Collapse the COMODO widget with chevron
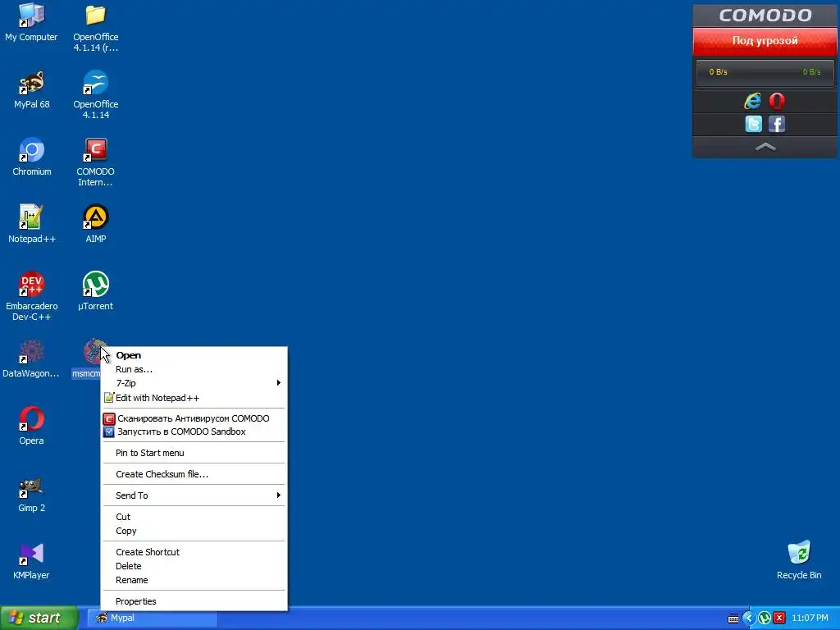The height and width of the screenshot is (630, 840). tap(765, 147)
